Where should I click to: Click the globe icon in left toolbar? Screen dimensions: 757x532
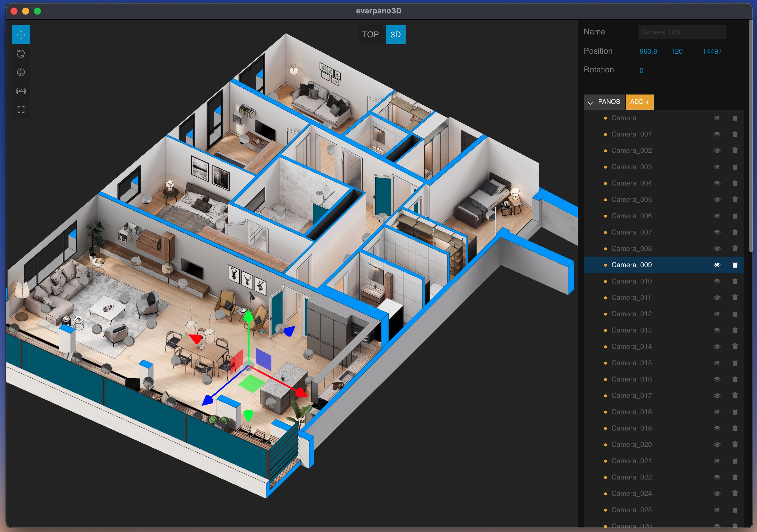pos(21,72)
